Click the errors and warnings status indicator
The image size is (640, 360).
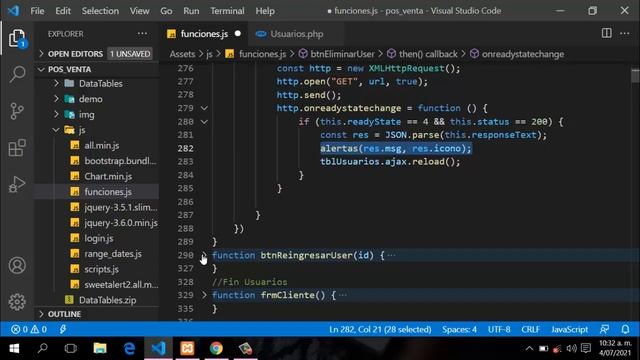pyautogui.click(x=29, y=329)
